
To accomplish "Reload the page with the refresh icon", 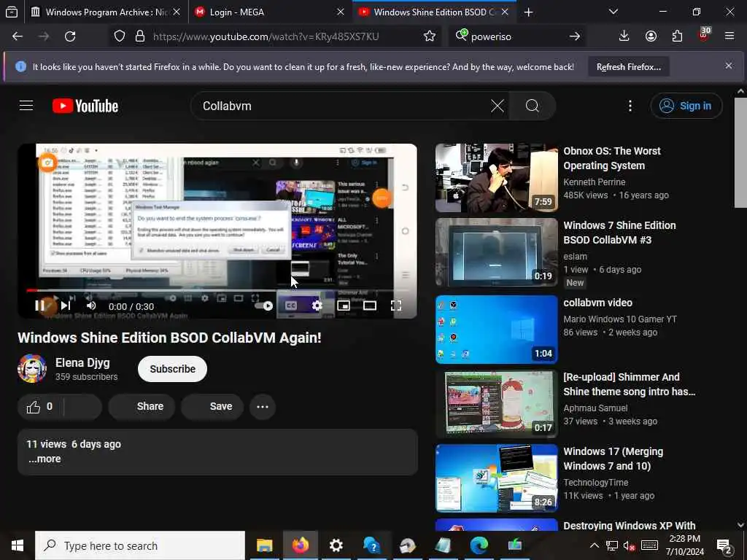I will [70, 36].
